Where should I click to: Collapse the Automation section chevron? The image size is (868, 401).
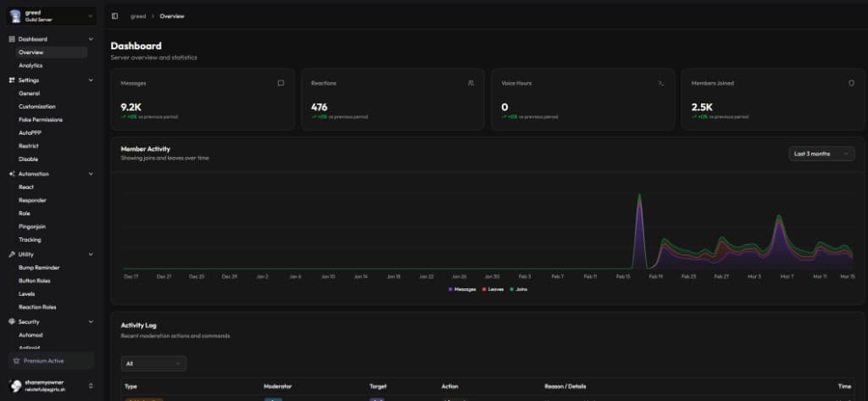pyautogui.click(x=91, y=174)
